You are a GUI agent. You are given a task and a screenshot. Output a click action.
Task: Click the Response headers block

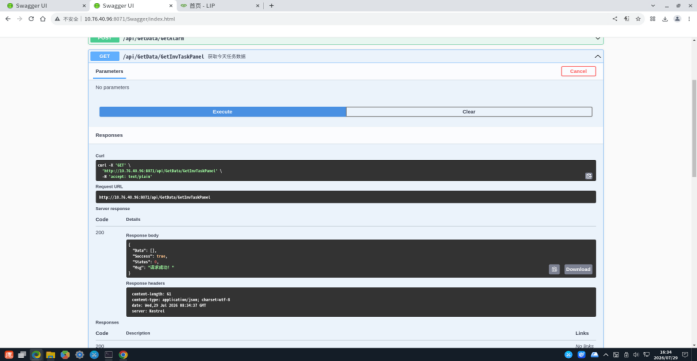tap(361, 302)
